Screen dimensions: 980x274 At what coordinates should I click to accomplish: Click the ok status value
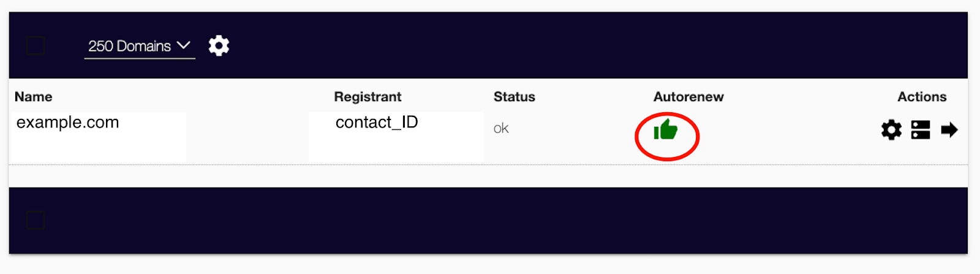coord(501,128)
